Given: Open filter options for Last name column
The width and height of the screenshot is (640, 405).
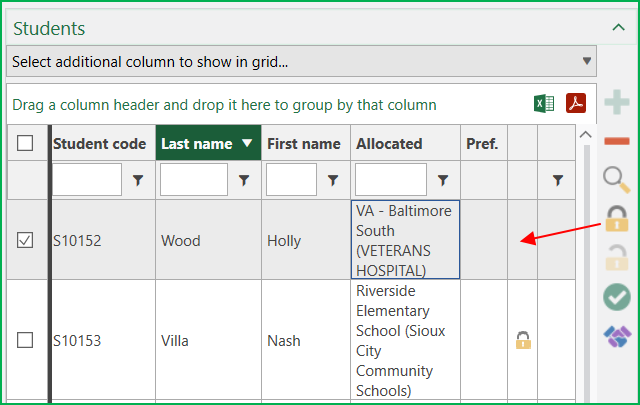Looking at the screenshot, I should 244,180.
